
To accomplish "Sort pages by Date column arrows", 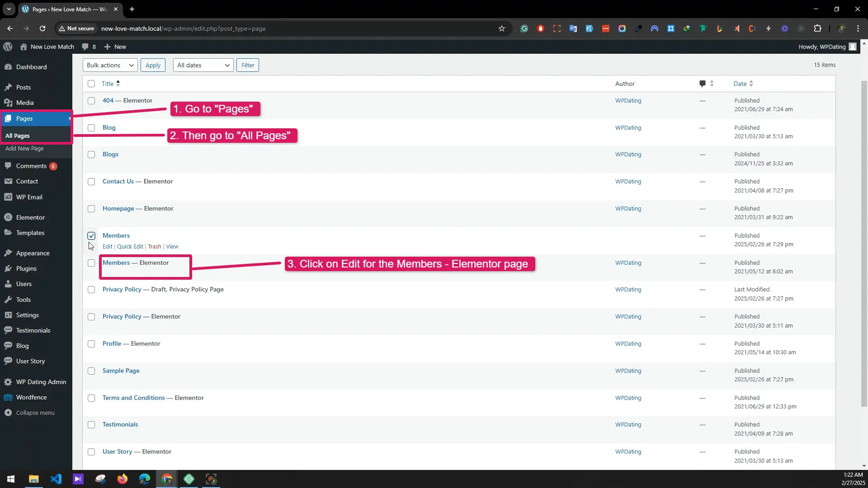I will tap(751, 84).
